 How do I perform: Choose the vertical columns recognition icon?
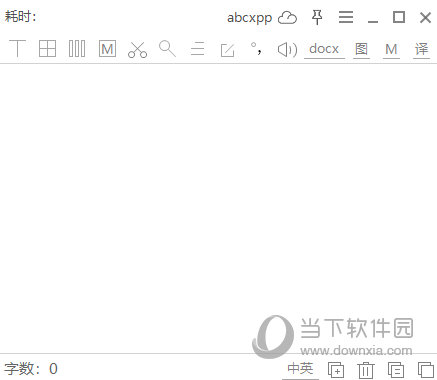[77, 49]
